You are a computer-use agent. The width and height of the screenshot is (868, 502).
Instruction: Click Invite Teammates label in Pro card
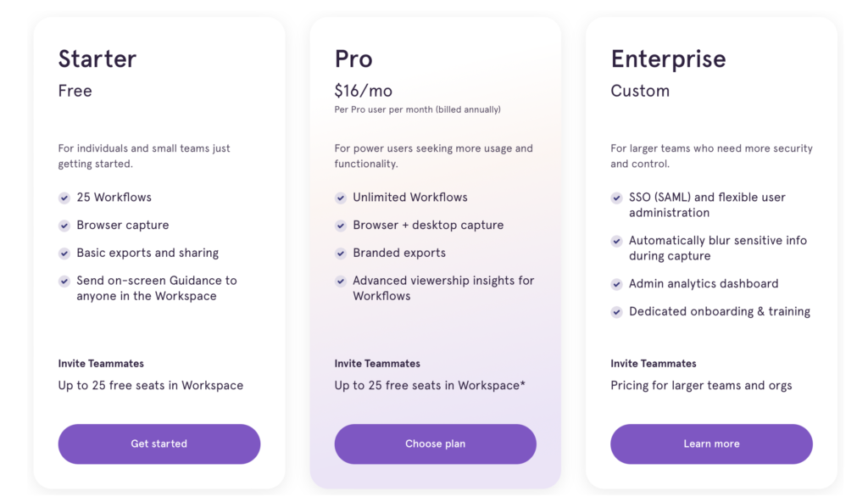(377, 364)
